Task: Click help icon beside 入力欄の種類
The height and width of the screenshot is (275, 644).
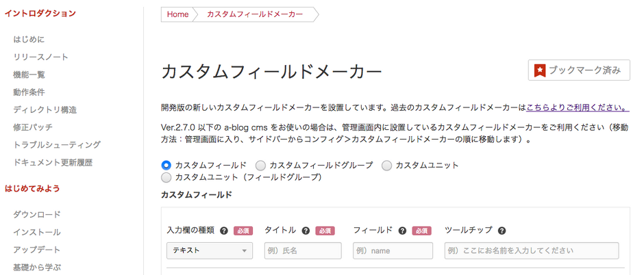Action: click(x=224, y=231)
